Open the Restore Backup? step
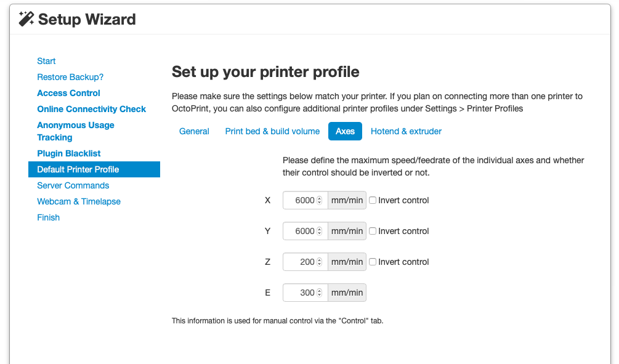The width and height of the screenshot is (619, 364). (x=70, y=77)
